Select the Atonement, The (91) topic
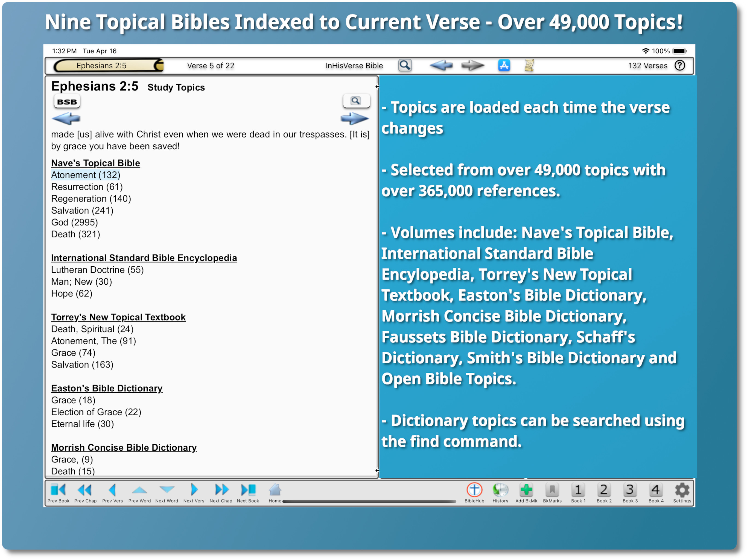The width and height of the screenshot is (747, 560). (x=94, y=341)
